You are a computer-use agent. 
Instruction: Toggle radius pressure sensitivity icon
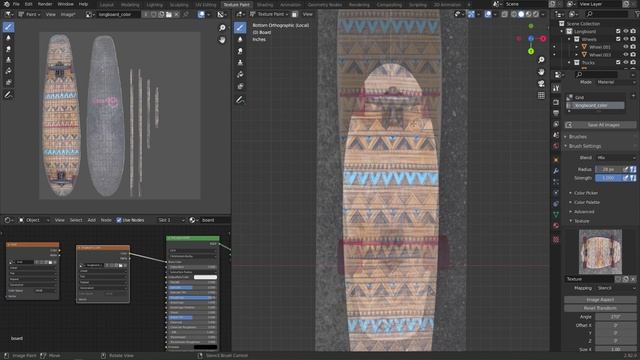coord(633,169)
